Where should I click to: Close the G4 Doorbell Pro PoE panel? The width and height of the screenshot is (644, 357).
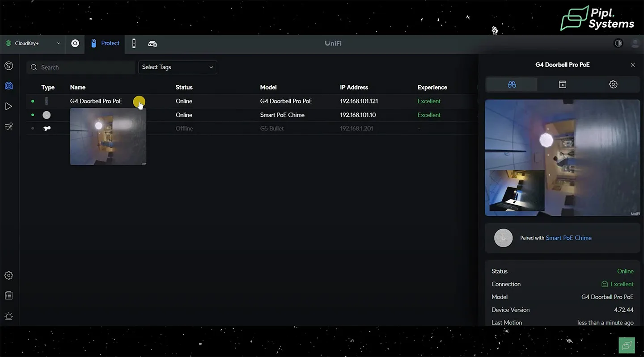point(633,65)
